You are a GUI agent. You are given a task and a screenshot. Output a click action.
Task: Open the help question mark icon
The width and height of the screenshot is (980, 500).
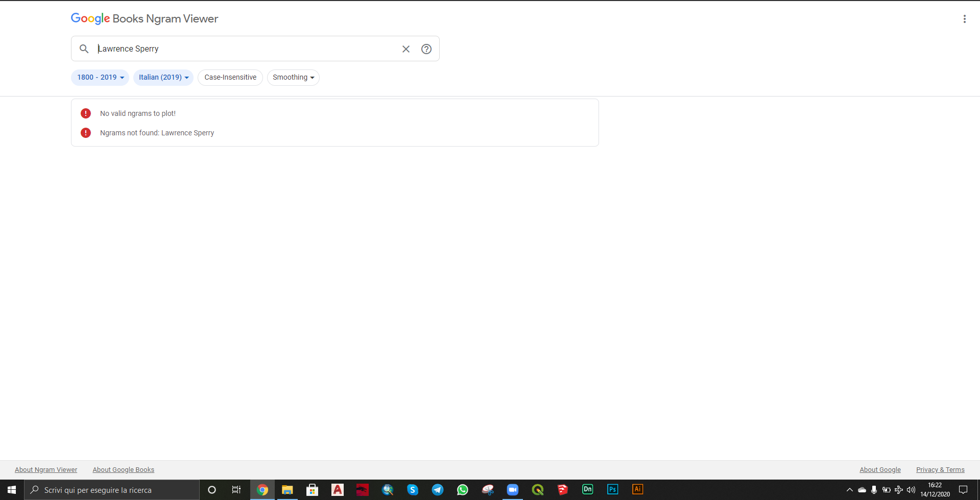pos(426,49)
